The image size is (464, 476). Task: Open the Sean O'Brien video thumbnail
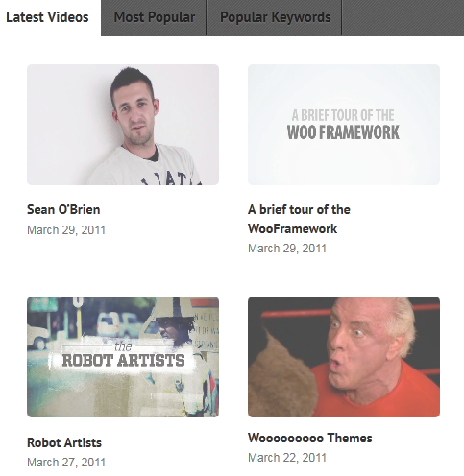tap(123, 125)
